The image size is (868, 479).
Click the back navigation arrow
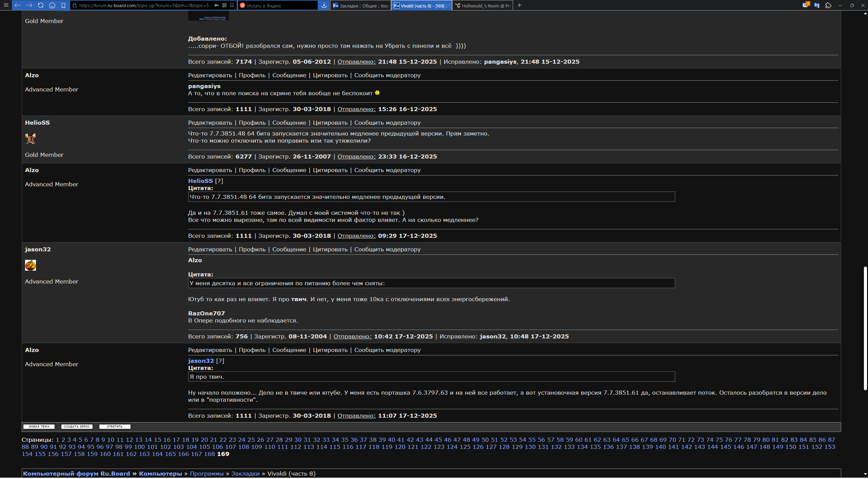point(18,5)
